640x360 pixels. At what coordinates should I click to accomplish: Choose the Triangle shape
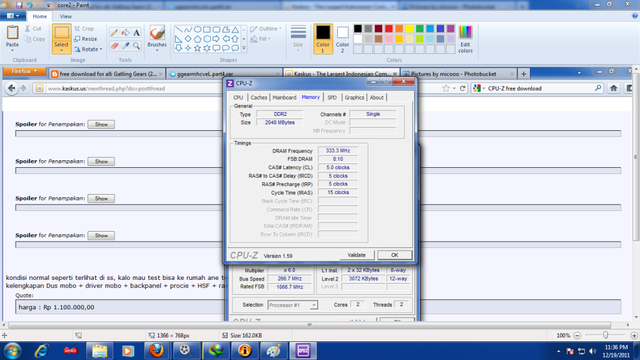(236, 30)
